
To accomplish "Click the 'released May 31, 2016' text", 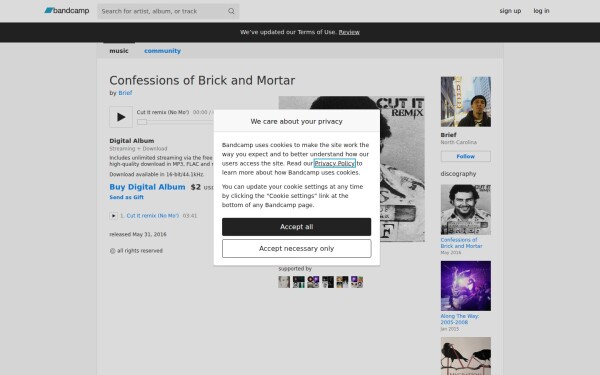I will point(138,234).
